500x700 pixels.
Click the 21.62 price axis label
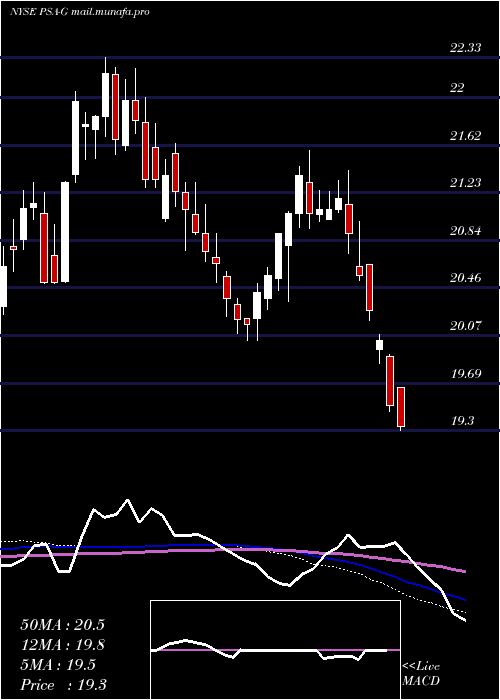[x=466, y=136]
